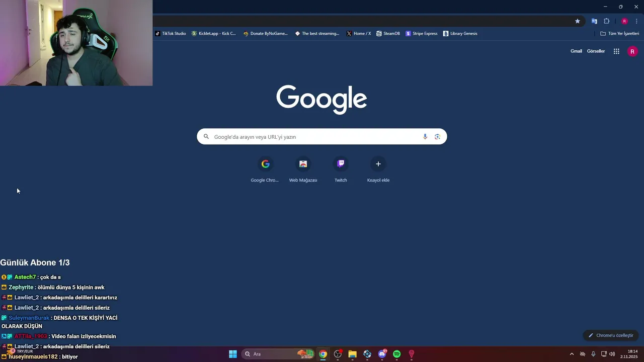Start voice search with microphone icon
This screenshot has height=362, width=644.
click(425, 137)
